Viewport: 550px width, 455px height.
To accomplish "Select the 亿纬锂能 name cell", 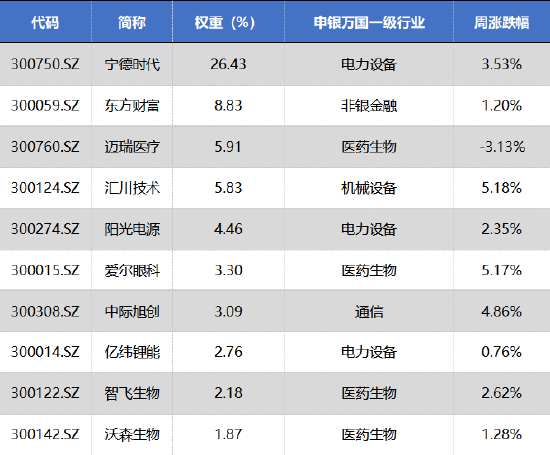I will tap(132, 352).
